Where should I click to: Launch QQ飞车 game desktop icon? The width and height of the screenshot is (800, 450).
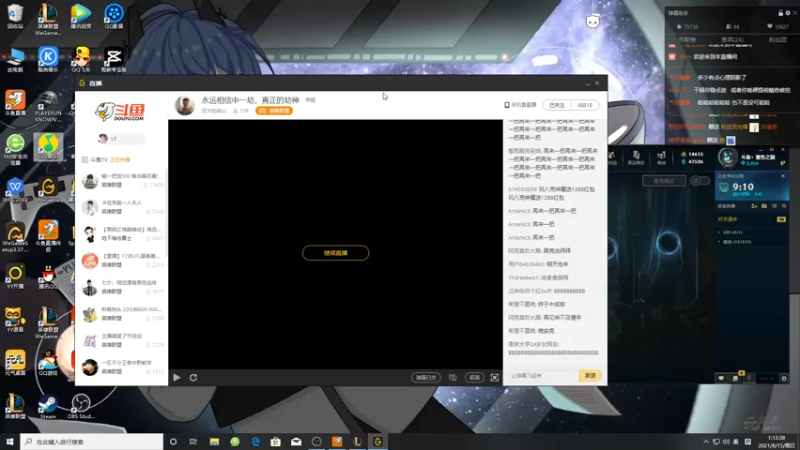point(81,59)
